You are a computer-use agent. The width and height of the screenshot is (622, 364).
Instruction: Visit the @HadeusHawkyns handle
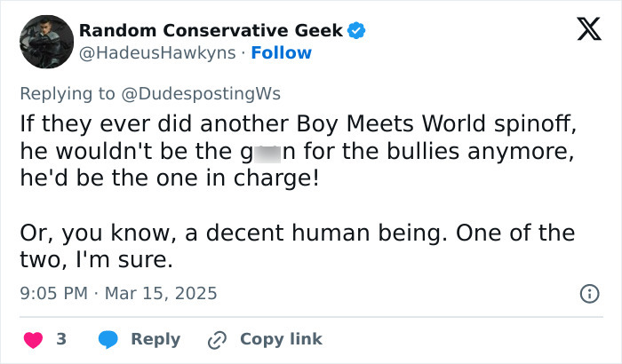coord(158,52)
